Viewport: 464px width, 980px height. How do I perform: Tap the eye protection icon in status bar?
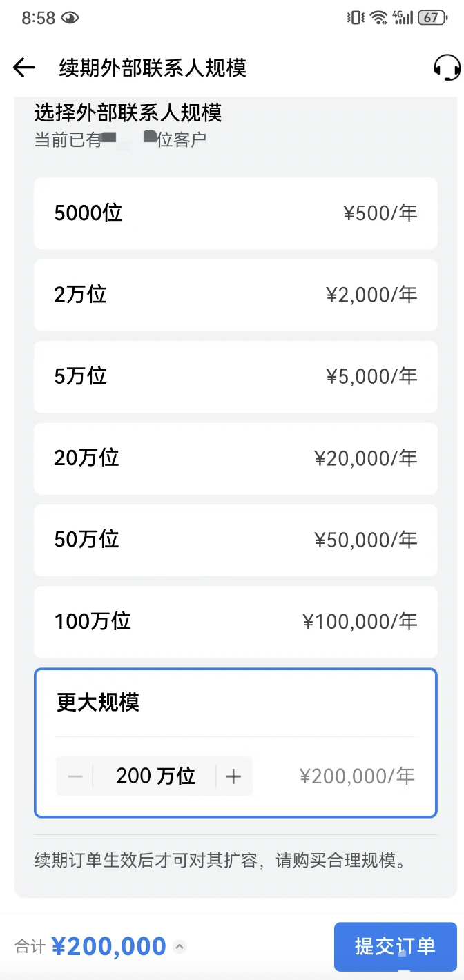(x=70, y=19)
